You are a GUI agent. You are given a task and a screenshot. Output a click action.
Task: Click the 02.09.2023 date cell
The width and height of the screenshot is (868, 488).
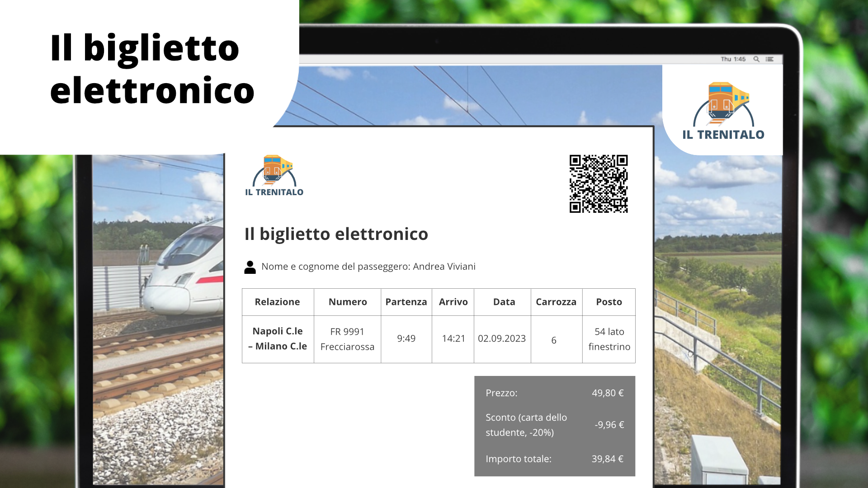[502, 338]
